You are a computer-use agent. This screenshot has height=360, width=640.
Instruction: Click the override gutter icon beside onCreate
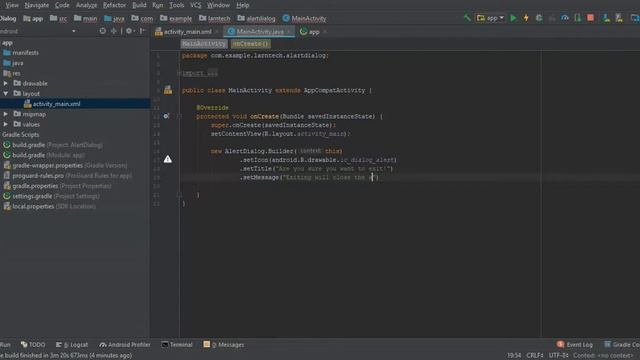166,116
